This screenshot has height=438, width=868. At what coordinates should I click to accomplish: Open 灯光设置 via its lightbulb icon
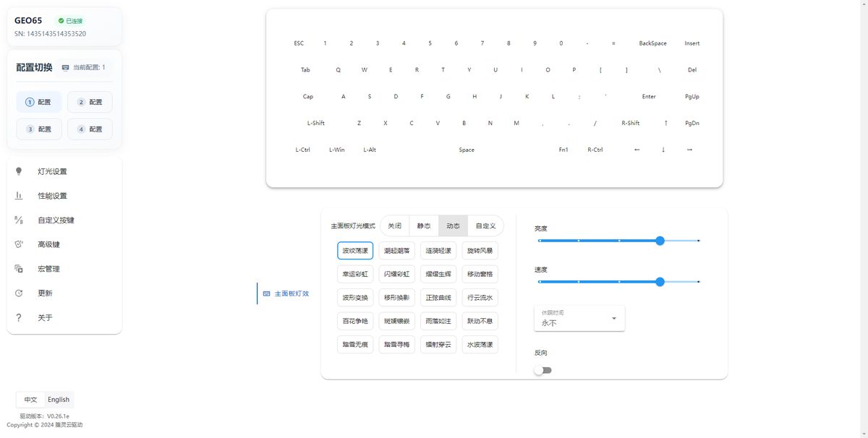coord(19,171)
